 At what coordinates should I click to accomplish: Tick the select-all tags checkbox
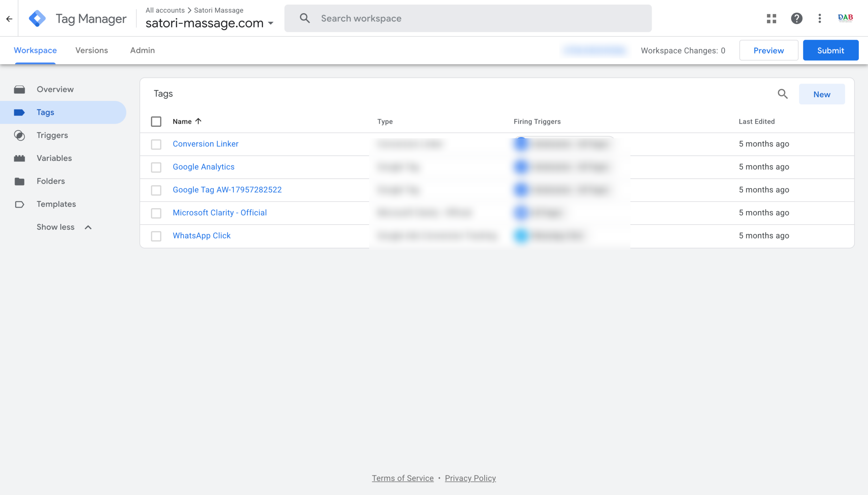point(156,122)
